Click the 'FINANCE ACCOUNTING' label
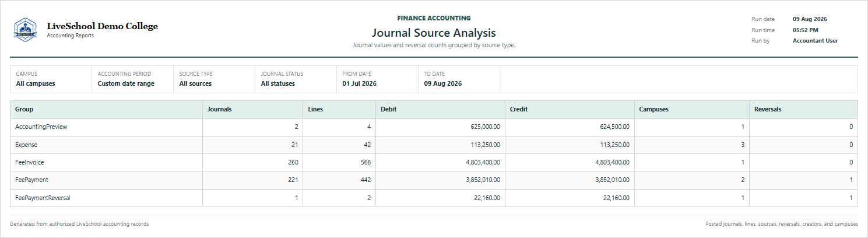This screenshot has width=868, height=238. pos(434,18)
